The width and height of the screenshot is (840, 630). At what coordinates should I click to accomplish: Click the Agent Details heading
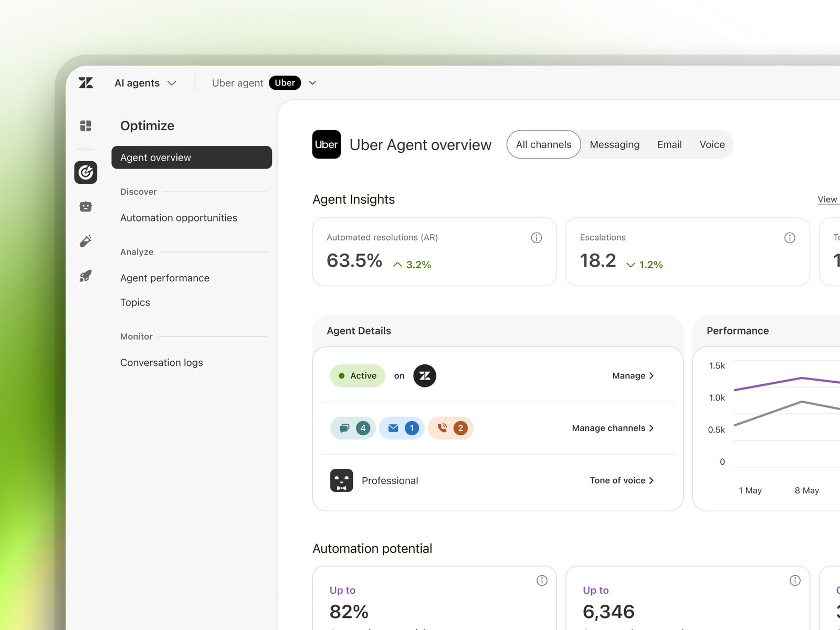[359, 331]
